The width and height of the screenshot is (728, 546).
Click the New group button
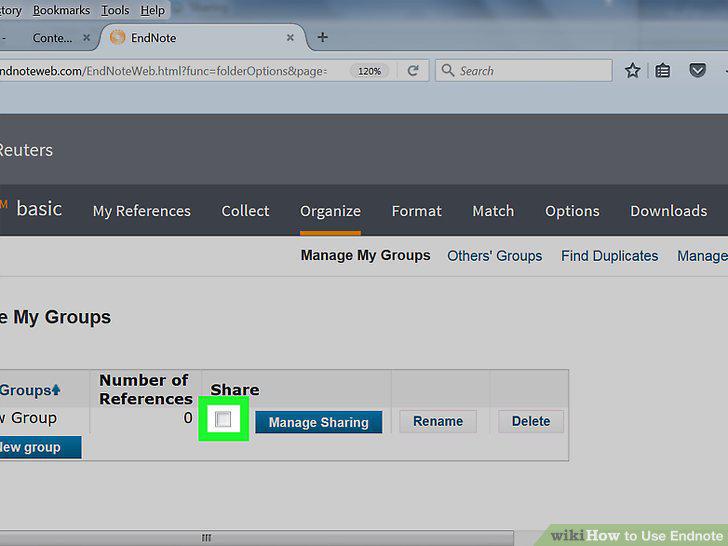point(40,447)
